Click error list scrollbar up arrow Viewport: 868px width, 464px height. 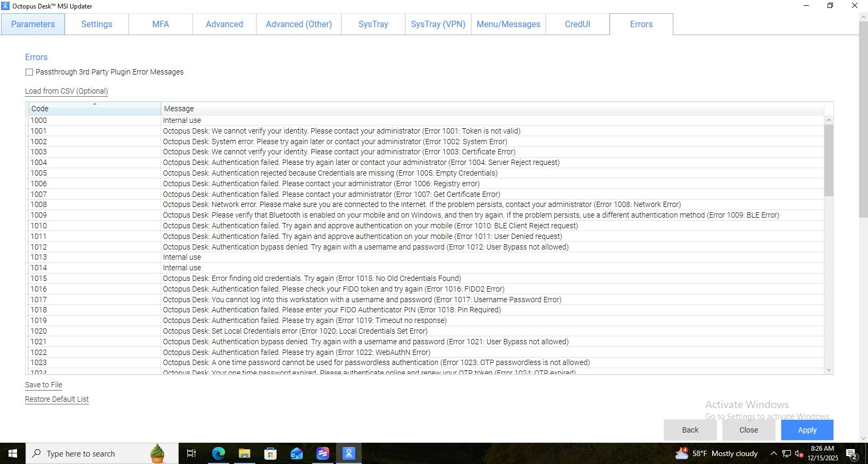pos(829,120)
